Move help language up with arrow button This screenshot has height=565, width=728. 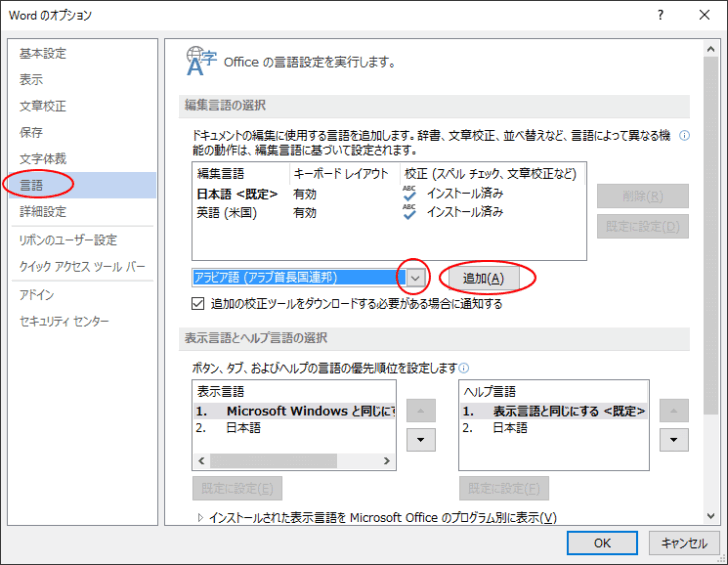tap(674, 410)
